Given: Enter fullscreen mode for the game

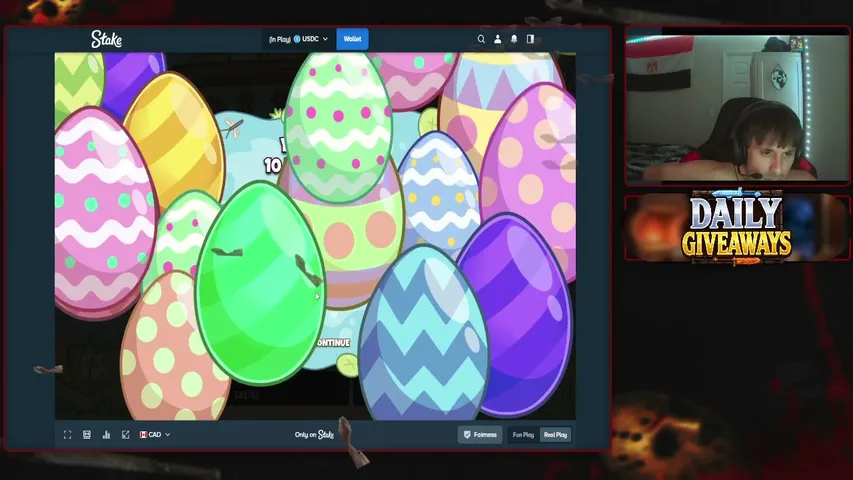Looking at the screenshot, I should [x=67, y=435].
